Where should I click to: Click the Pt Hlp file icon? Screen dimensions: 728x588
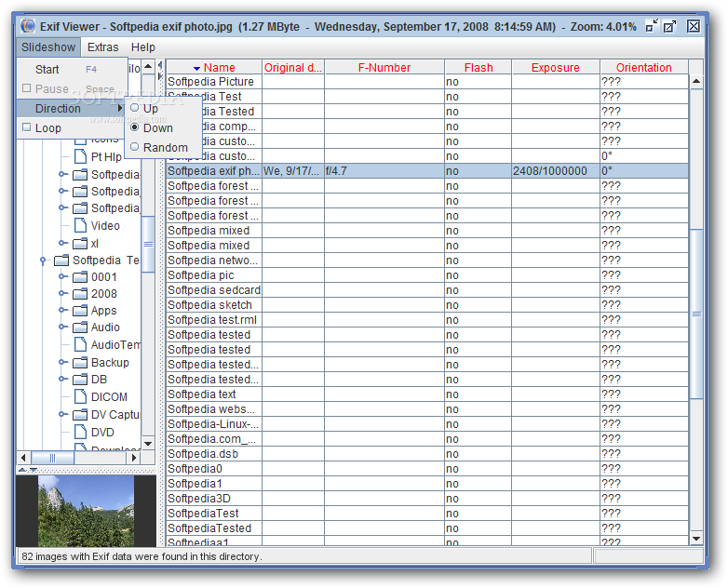pos(80,157)
